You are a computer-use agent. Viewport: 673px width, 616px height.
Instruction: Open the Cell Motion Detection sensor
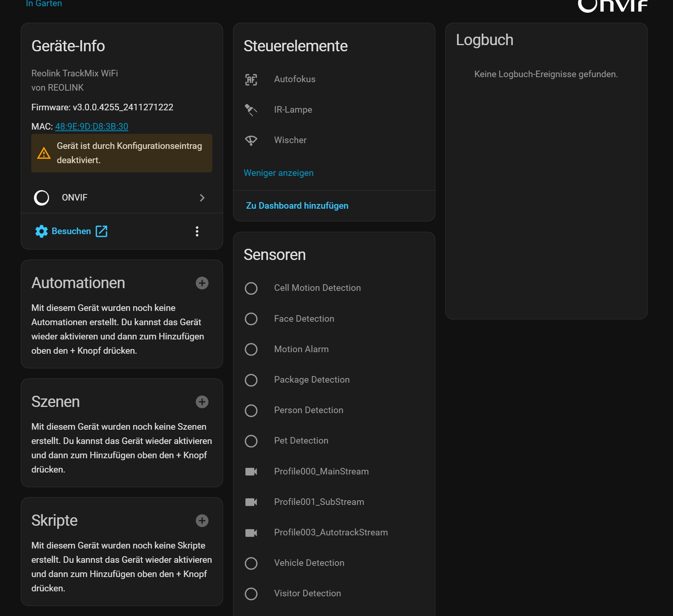tap(317, 288)
